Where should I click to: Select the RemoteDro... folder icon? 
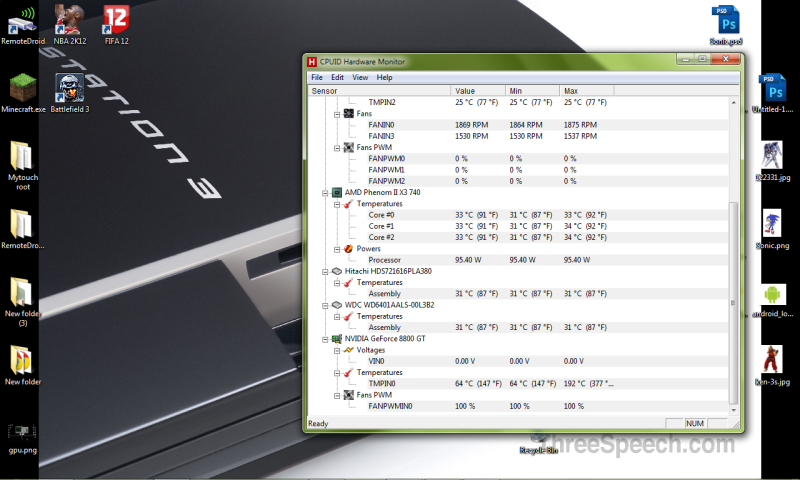(22, 229)
